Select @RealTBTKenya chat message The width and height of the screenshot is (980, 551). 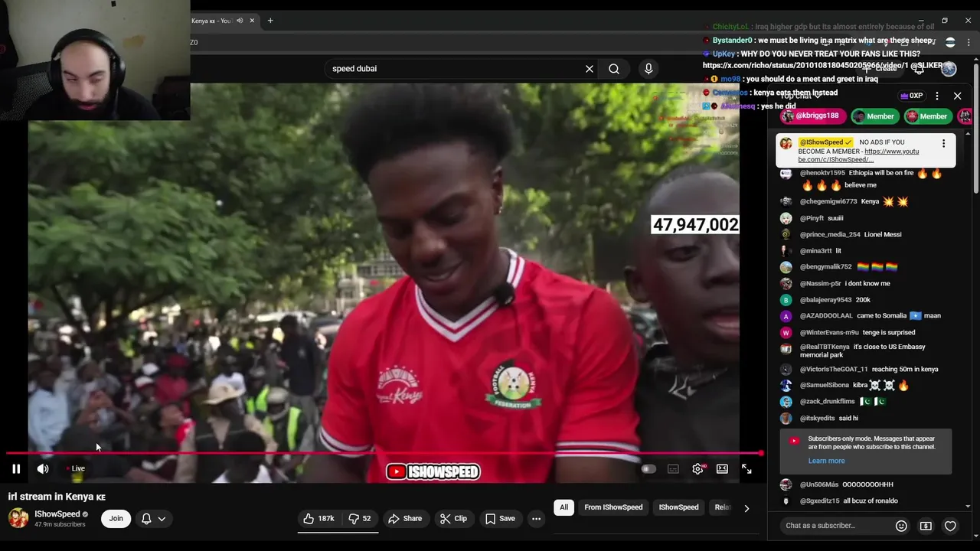pos(864,351)
